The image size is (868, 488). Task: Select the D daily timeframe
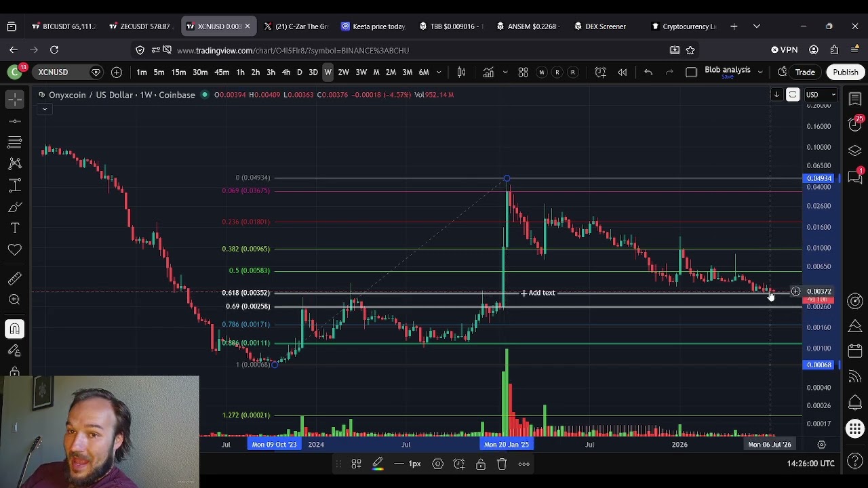299,72
